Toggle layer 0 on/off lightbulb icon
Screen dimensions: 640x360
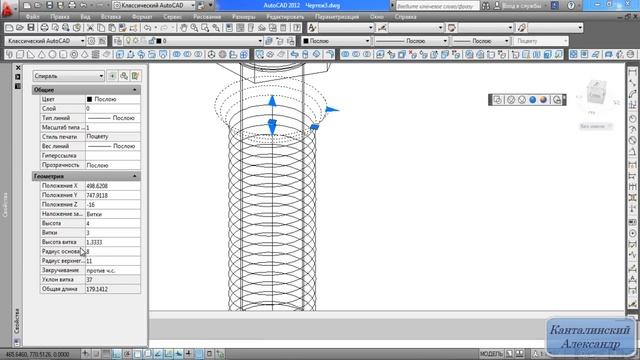pos(128,41)
